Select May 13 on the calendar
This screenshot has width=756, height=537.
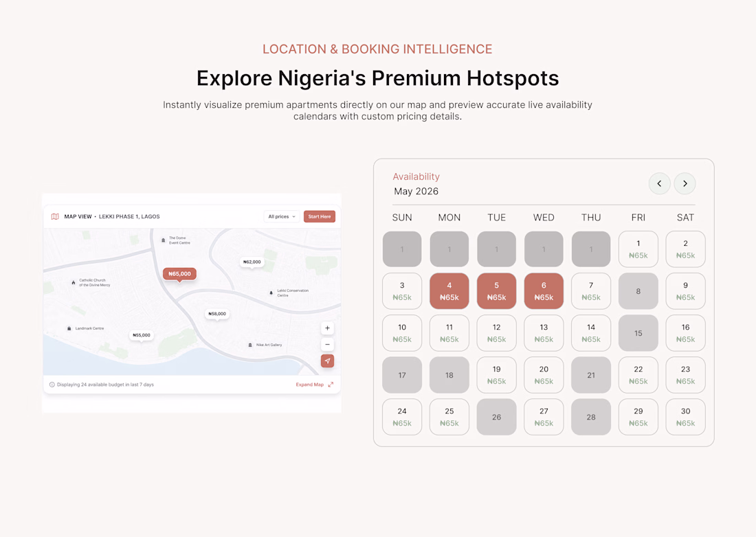(x=544, y=333)
